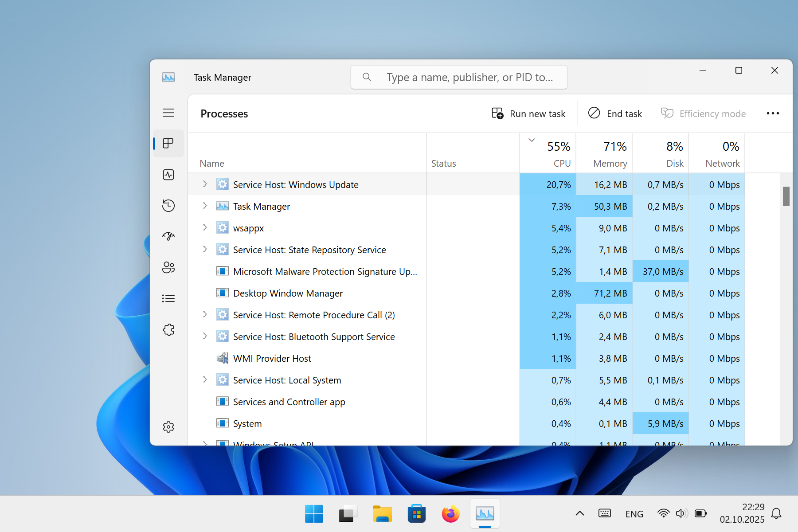The height and width of the screenshot is (532, 798).
Task: Sort processes by the Network column
Action: (717, 153)
